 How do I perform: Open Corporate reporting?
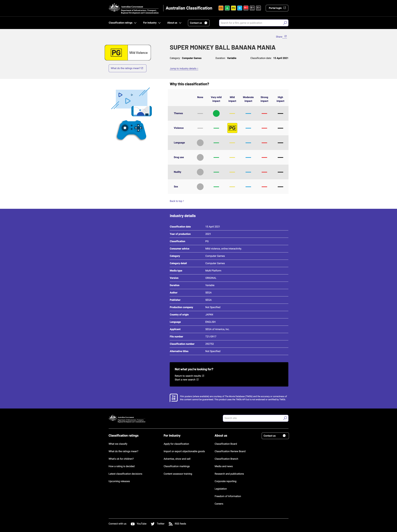tap(225, 481)
